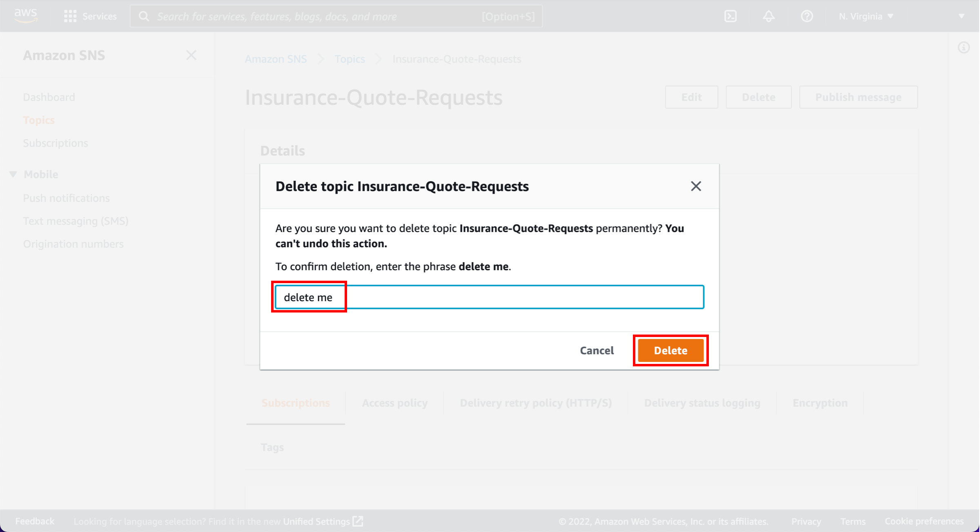Open the notifications bell icon
980x532 pixels.
click(769, 16)
